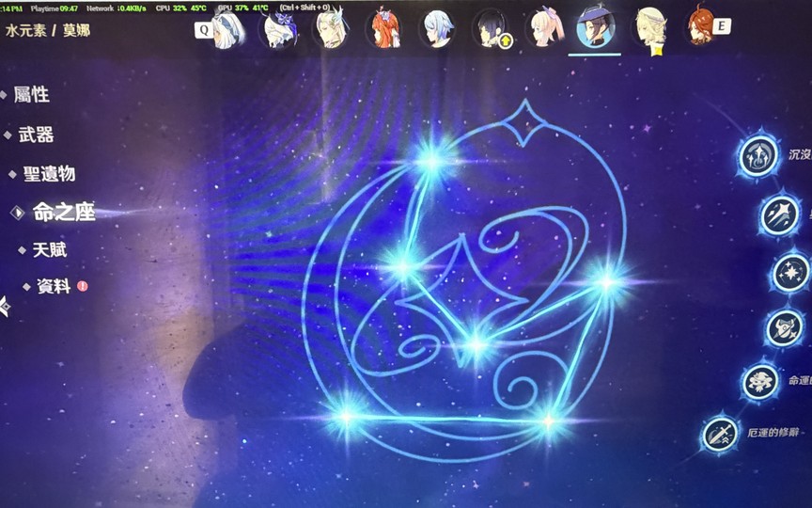Select the light-blue haired character avatar
Image resolution: width=812 pixels, height=508 pixels.
tap(438, 28)
